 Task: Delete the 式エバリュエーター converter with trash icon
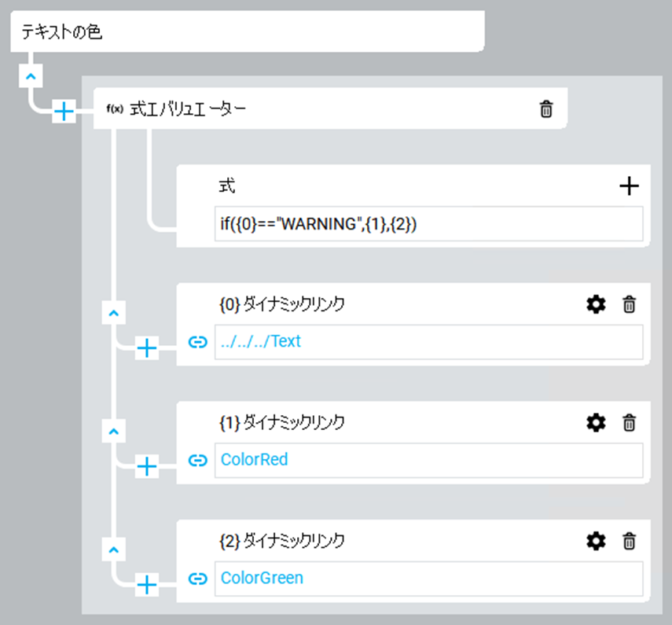pyautogui.click(x=546, y=109)
